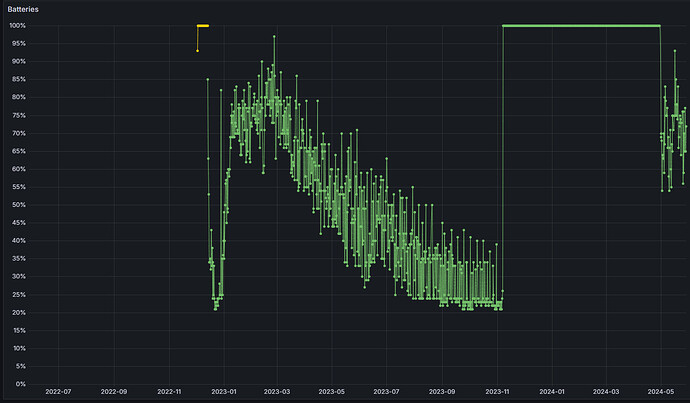Click the 2022-07 x-axis label
The image size is (690, 403).
click(58, 392)
